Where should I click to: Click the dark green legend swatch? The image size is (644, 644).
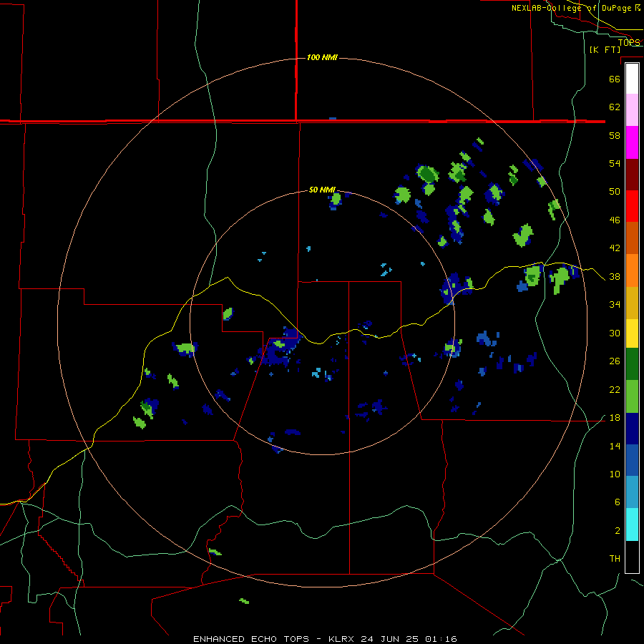coord(632,364)
